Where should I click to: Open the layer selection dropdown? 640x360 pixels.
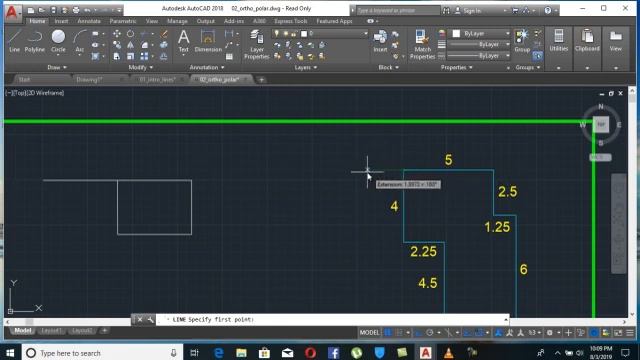(x=320, y=33)
